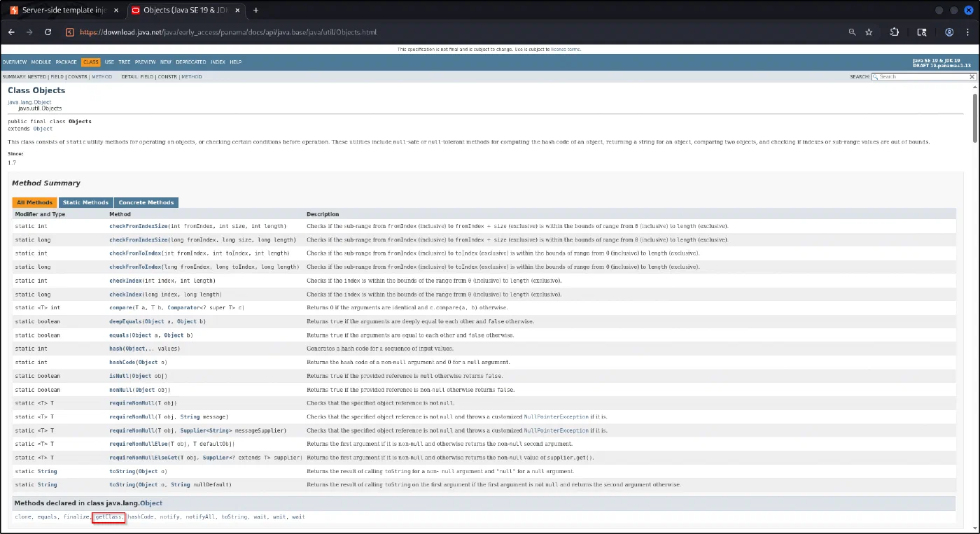Follow the Supplier<String> link in the requireNonNull row
980x534 pixels.
[x=207, y=430]
